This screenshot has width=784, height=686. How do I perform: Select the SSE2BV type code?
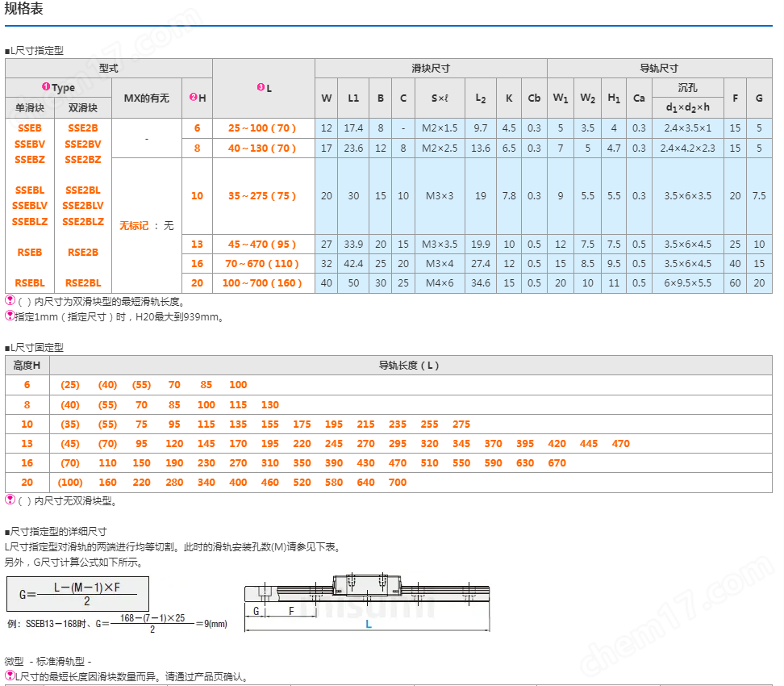pos(83,144)
